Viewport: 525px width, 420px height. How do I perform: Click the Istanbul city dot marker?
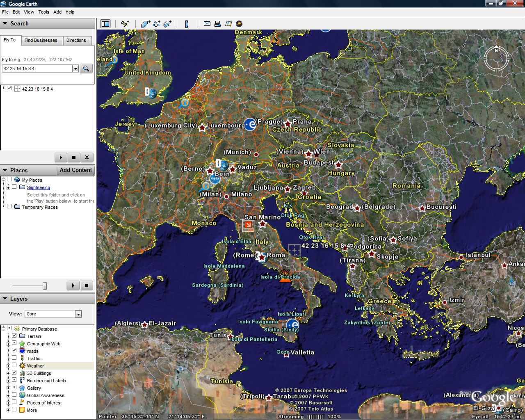tap(461, 258)
